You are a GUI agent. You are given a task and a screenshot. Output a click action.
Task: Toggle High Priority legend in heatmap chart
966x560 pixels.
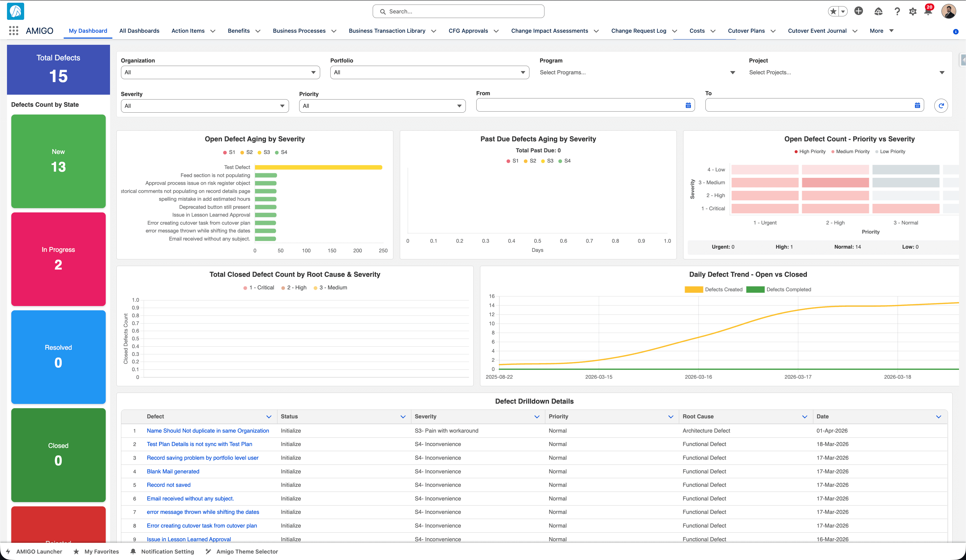810,152
